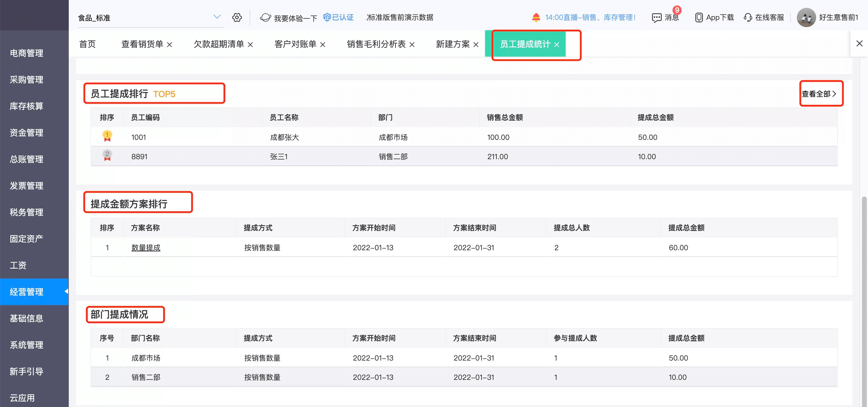The width and height of the screenshot is (868, 407).
Task: Click 我要体验一下 link
Action: pos(296,18)
